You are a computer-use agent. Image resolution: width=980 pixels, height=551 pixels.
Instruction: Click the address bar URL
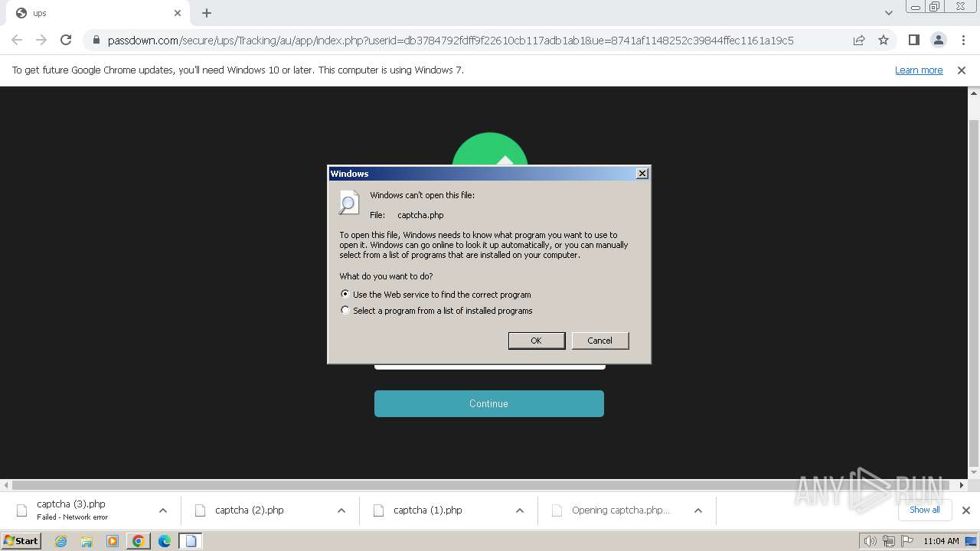point(450,41)
